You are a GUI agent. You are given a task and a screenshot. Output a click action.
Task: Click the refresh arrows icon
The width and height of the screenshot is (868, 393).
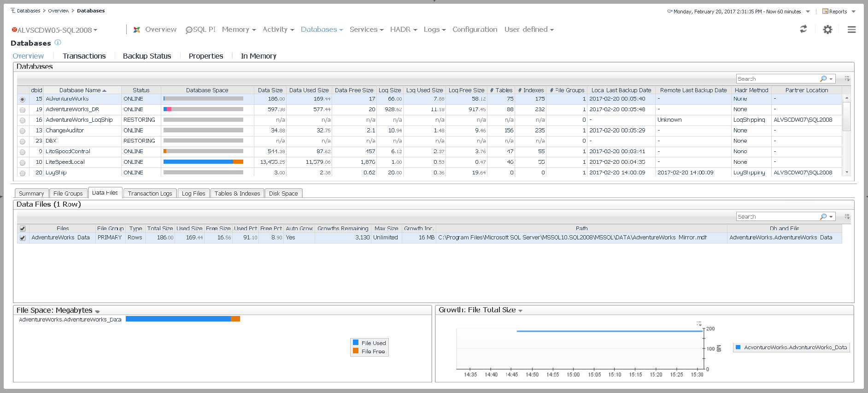click(803, 29)
